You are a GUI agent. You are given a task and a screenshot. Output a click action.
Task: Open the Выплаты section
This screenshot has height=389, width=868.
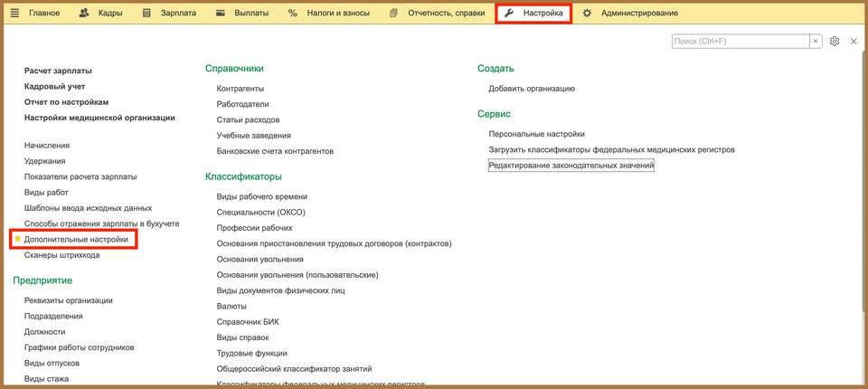(x=251, y=13)
